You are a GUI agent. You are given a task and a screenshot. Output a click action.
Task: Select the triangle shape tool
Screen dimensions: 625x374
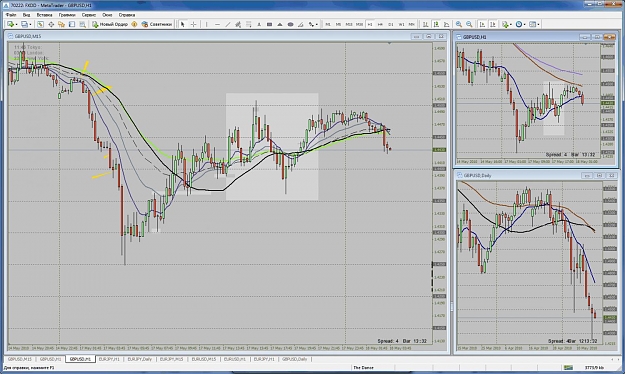tap(280, 24)
